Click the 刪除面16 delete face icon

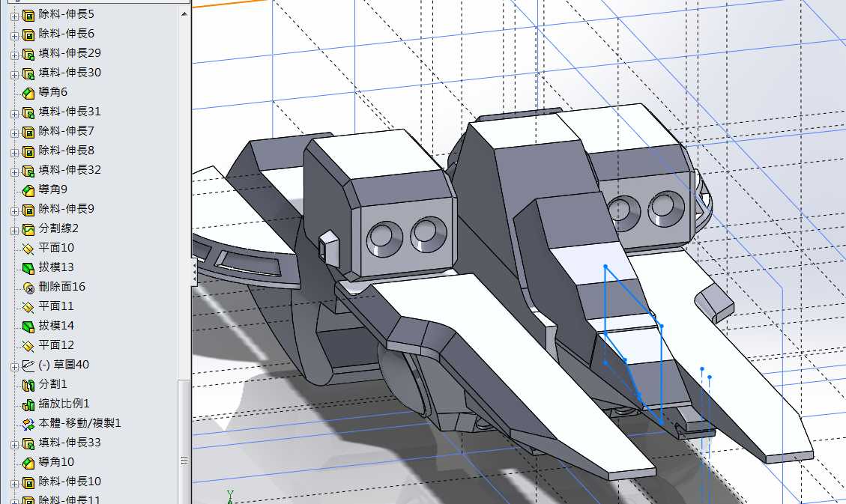coord(28,288)
